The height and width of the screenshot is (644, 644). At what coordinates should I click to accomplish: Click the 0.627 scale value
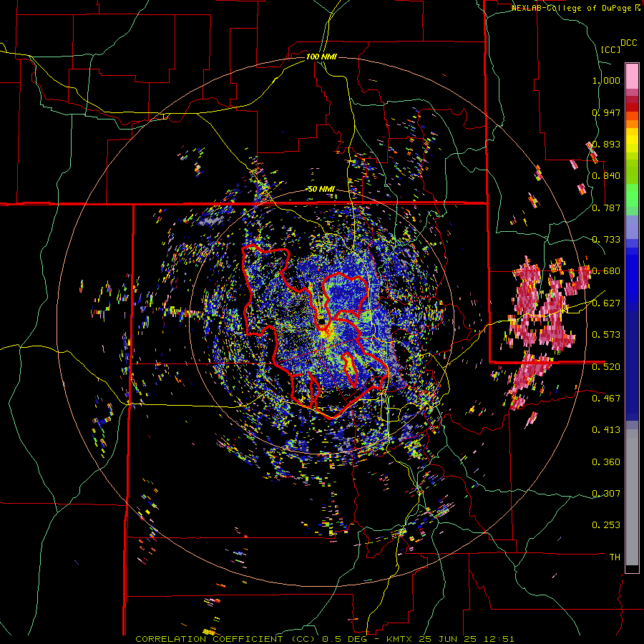coord(606,303)
